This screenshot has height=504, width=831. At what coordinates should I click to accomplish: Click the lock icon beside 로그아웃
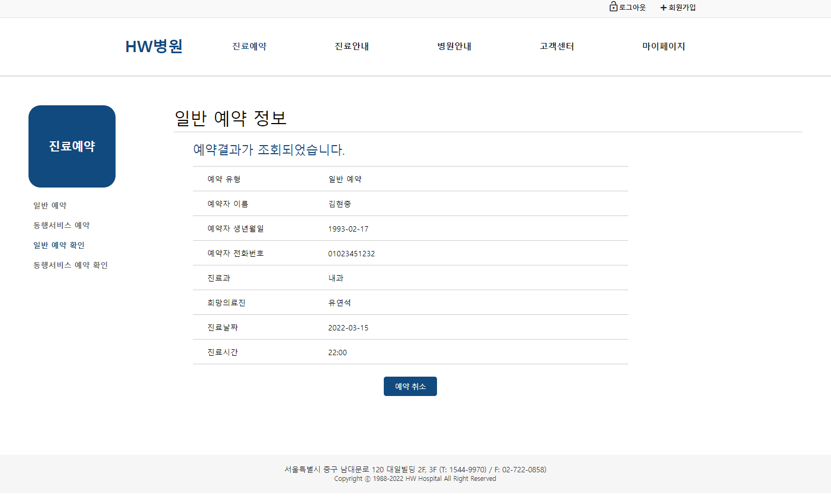click(x=612, y=7)
